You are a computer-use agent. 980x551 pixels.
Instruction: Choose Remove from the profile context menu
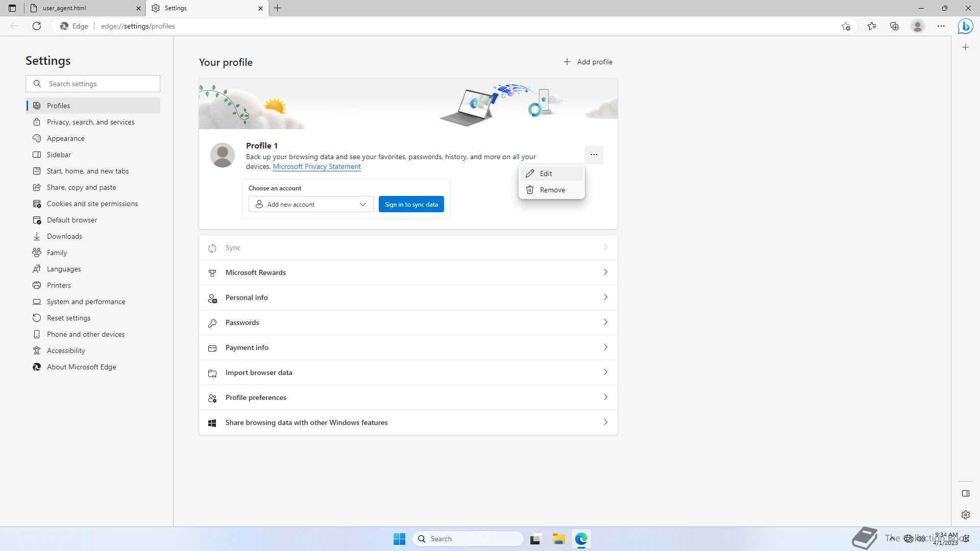pyautogui.click(x=551, y=190)
